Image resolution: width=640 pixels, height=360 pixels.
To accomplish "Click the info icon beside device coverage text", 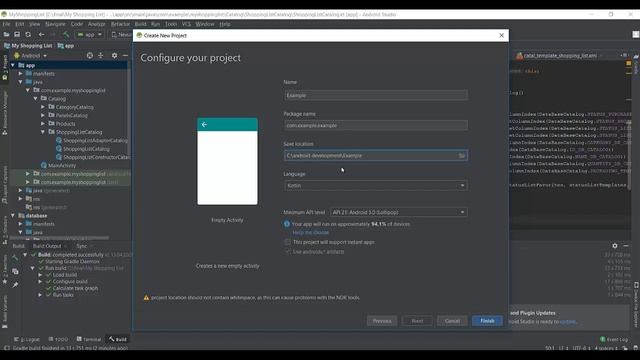I will (x=287, y=224).
